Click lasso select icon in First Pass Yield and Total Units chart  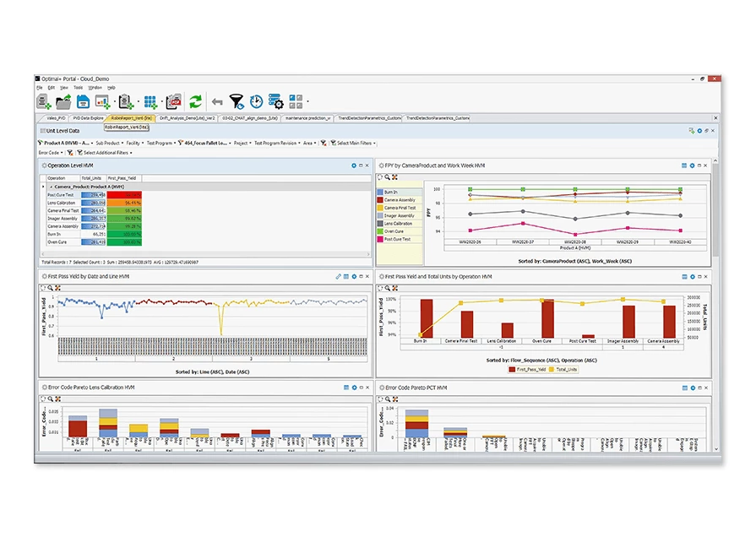pos(380,288)
